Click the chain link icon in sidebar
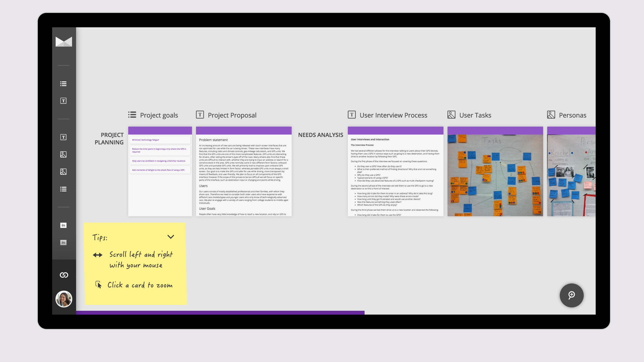This screenshot has width=644, height=362. [64, 275]
